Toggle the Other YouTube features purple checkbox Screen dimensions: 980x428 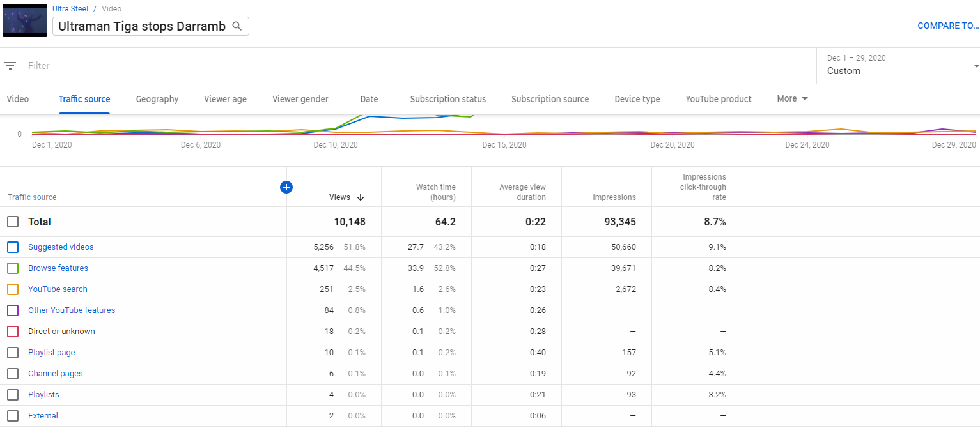[13, 310]
